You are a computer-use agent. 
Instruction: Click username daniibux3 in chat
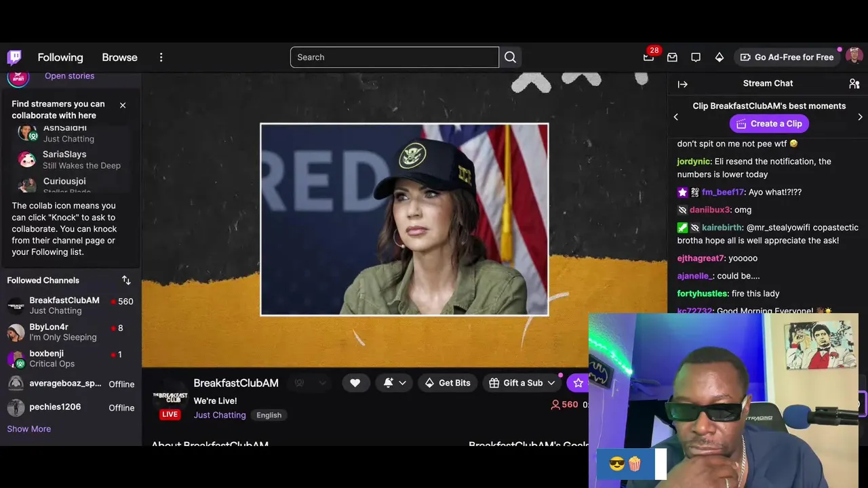pos(709,209)
